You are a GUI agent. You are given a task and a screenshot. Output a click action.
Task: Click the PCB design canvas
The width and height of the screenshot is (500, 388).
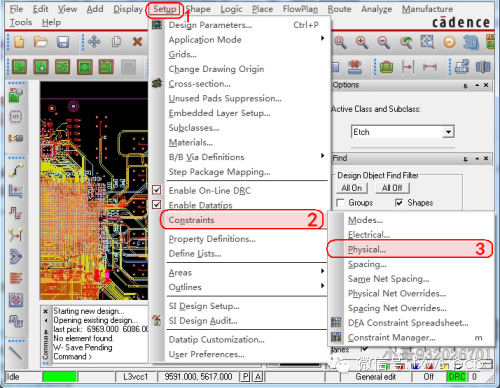point(94,191)
